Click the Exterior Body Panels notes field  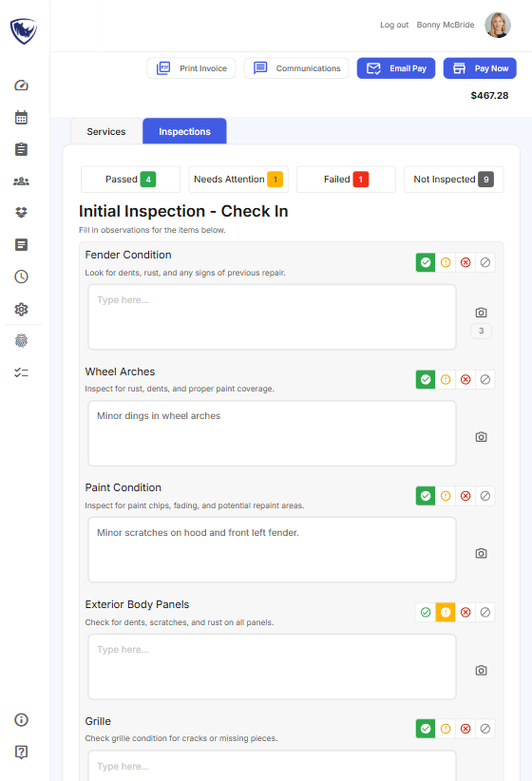point(272,666)
